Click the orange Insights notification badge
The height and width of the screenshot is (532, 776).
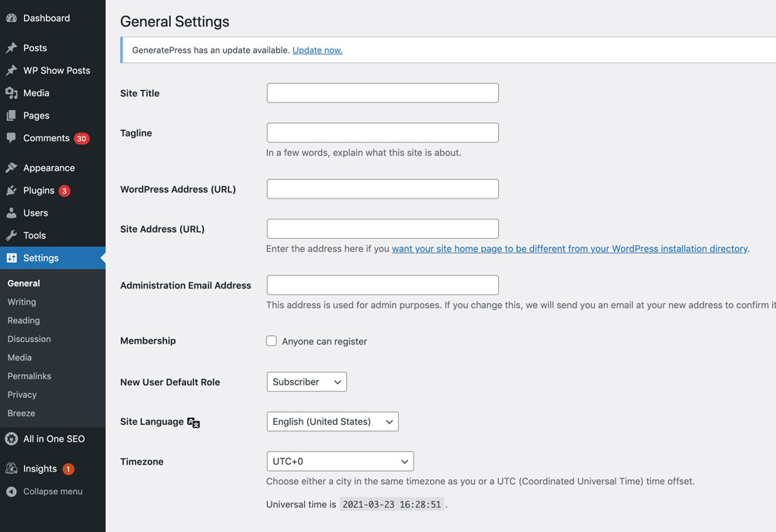coord(68,468)
